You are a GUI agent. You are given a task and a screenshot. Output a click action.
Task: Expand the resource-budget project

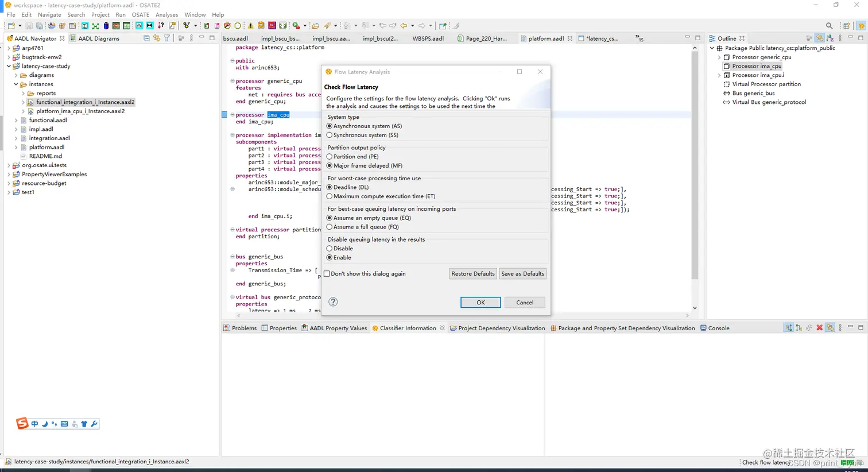[9, 183]
